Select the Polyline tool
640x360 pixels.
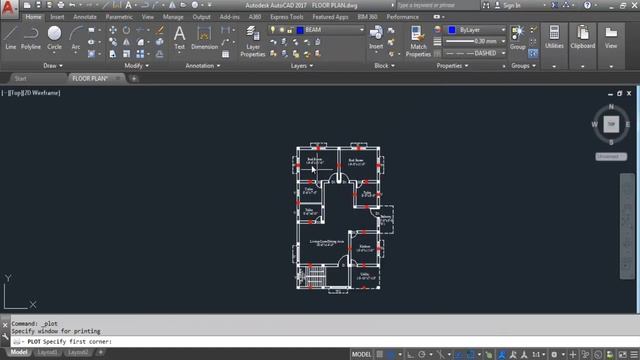click(31, 38)
